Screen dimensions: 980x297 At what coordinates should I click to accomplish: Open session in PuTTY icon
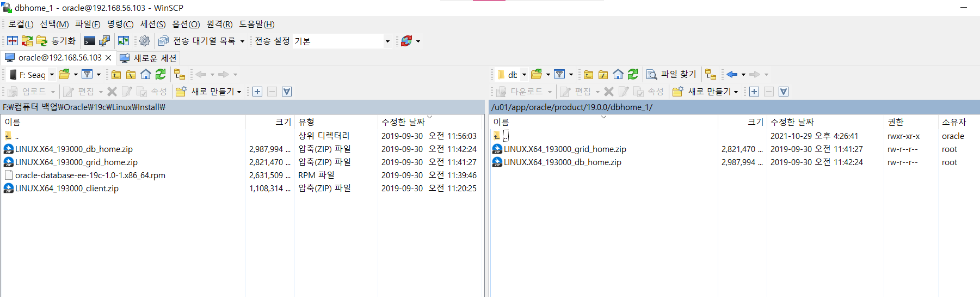(x=104, y=41)
